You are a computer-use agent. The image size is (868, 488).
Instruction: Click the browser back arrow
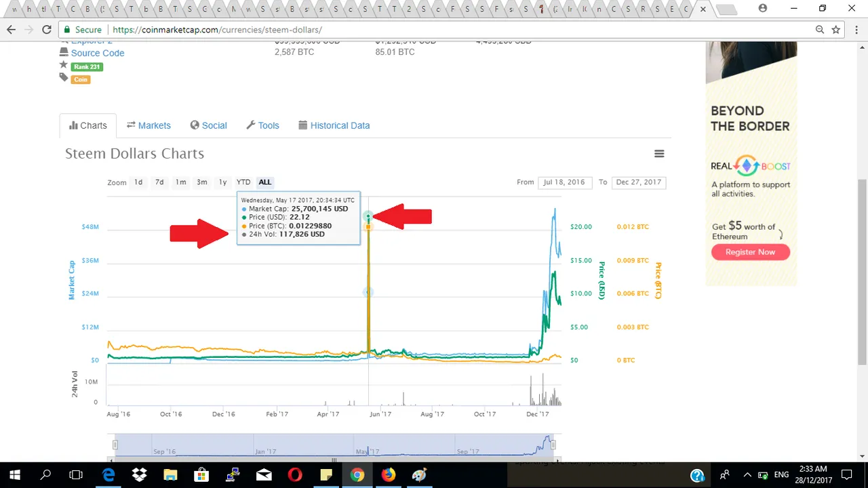point(12,30)
